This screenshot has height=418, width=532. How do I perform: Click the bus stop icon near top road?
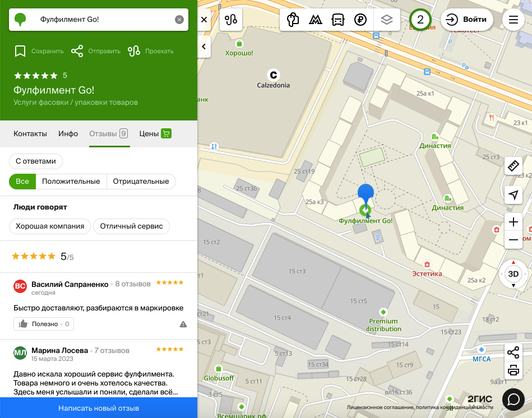tap(376, 36)
